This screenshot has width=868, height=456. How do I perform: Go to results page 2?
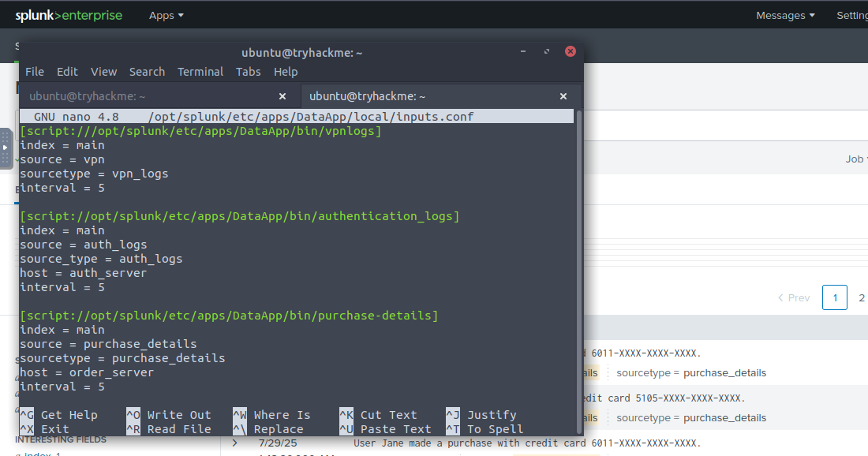click(862, 297)
